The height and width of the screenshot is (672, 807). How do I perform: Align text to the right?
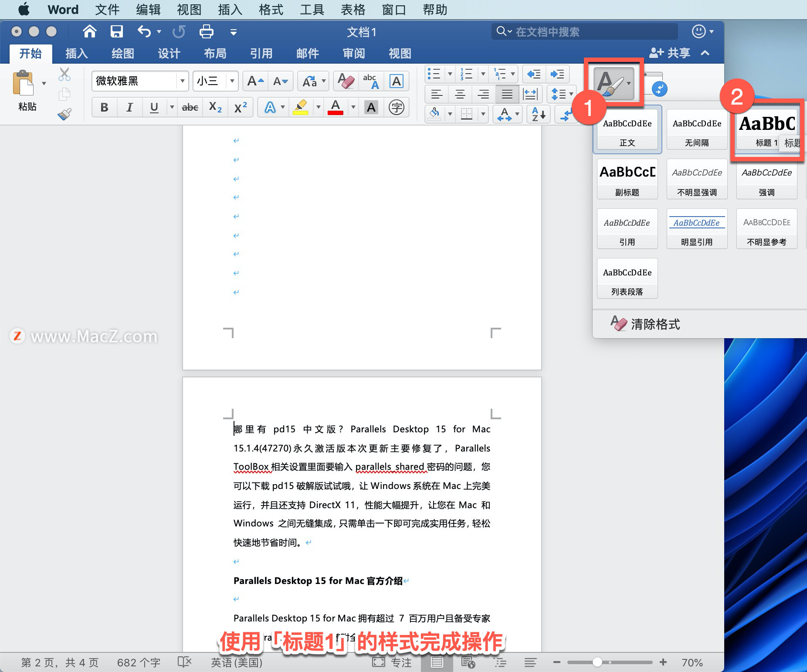click(x=483, y=94)
